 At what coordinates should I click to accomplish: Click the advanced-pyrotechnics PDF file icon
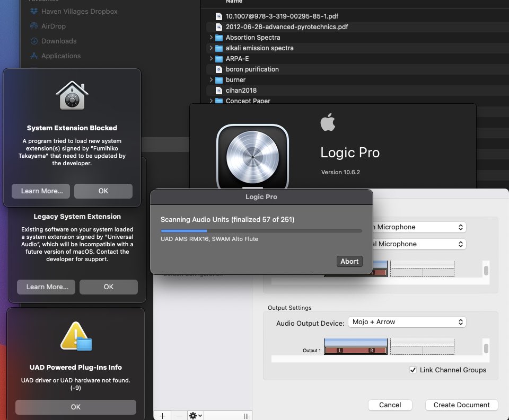coord(219,27)
